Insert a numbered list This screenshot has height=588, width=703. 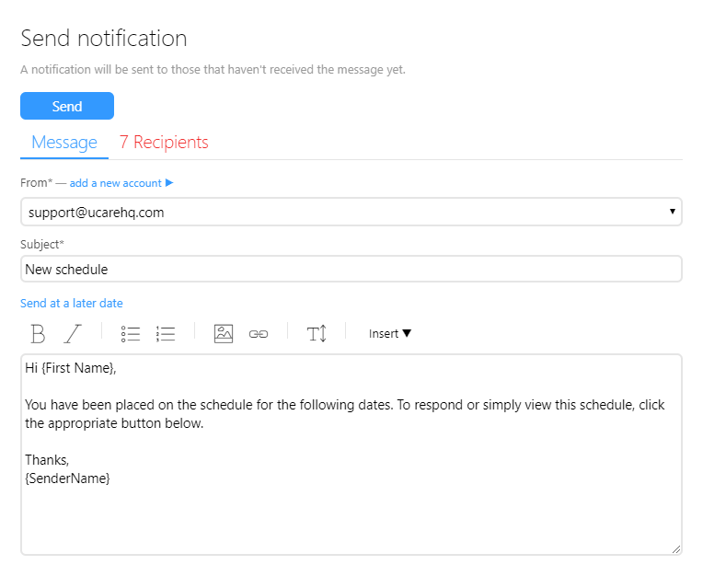(x=166, y=333)
